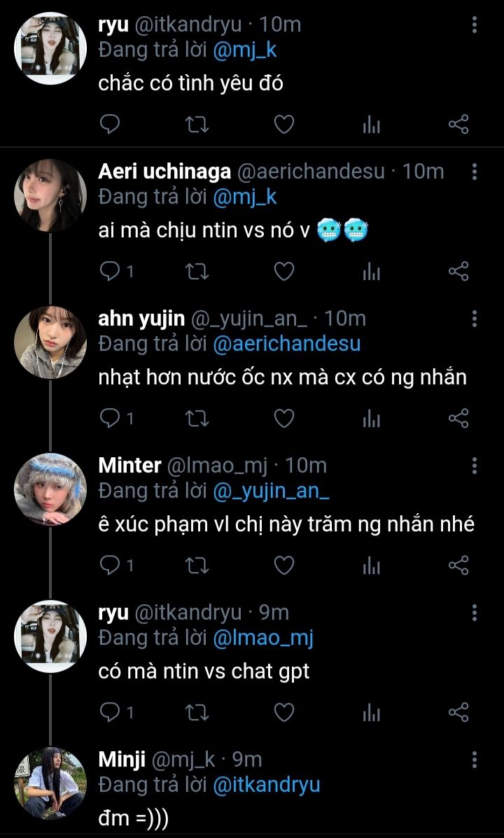Open three-dot menu on ahn yujin's tweet
The height and width of the screenshot is (838, 504).
click(x=475, y=319)
